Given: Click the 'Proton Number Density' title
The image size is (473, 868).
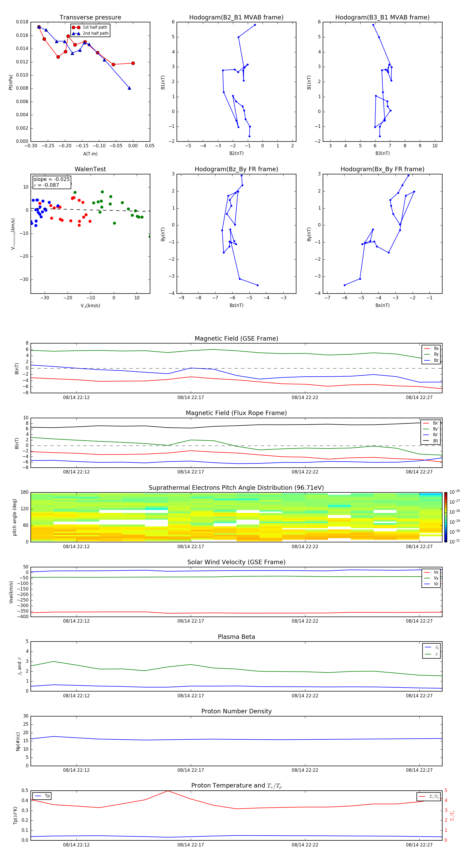Looking at the screenshot, I should [236, 711].
